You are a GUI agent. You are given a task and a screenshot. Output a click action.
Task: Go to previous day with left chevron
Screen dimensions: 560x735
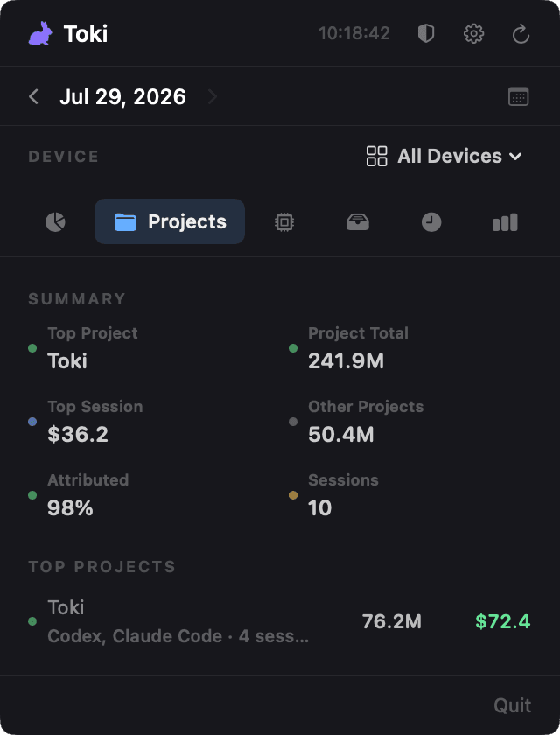33,96
